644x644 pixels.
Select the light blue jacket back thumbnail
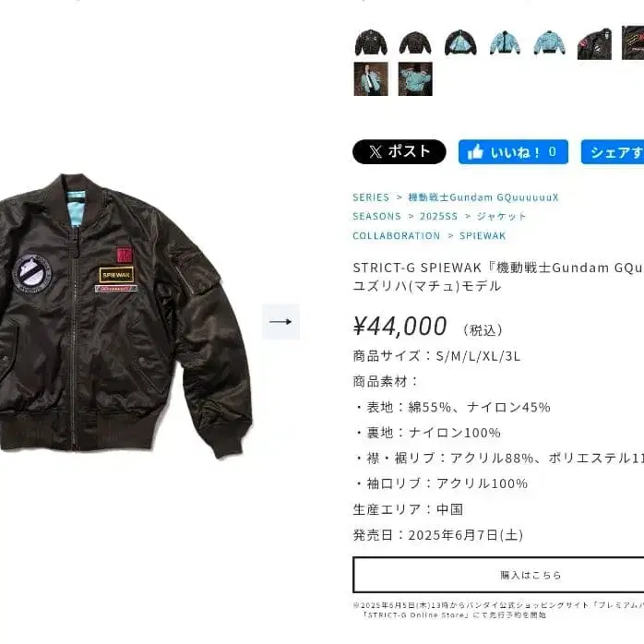(x=550, y=42)
